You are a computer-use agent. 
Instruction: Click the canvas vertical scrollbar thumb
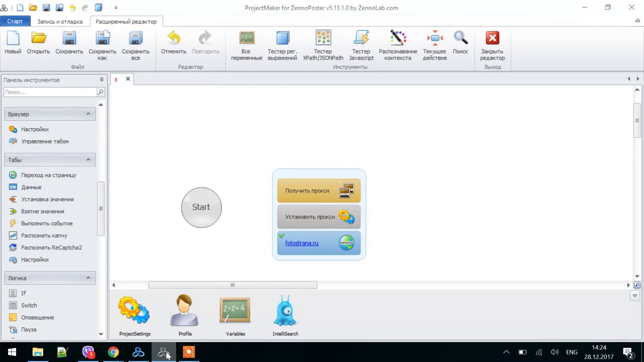(637, 121)
